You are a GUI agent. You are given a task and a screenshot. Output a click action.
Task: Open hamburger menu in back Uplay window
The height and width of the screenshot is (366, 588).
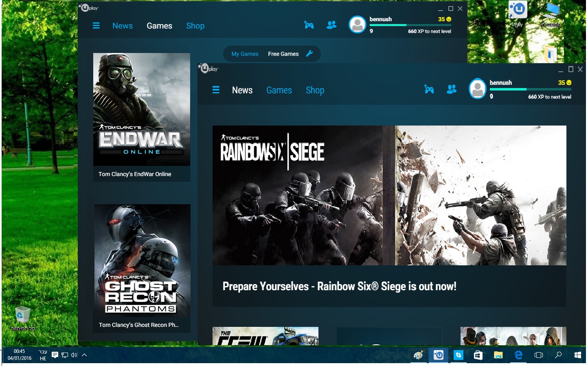pos(96,26)
